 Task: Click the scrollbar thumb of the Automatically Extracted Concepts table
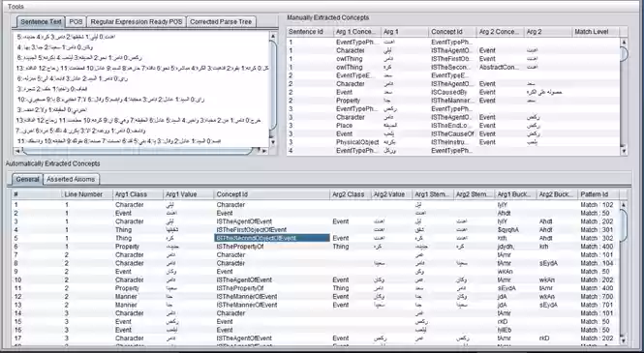624,224
